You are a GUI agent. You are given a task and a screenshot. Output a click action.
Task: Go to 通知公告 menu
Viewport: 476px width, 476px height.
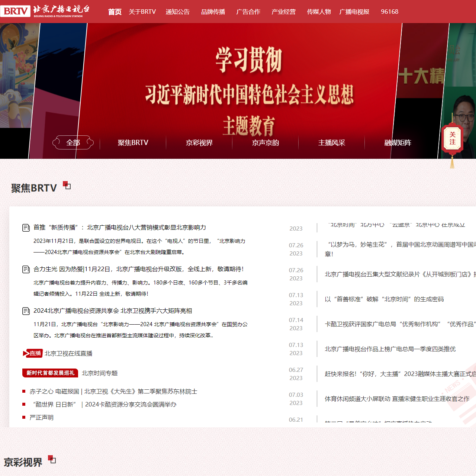click(x=178, y=12)
